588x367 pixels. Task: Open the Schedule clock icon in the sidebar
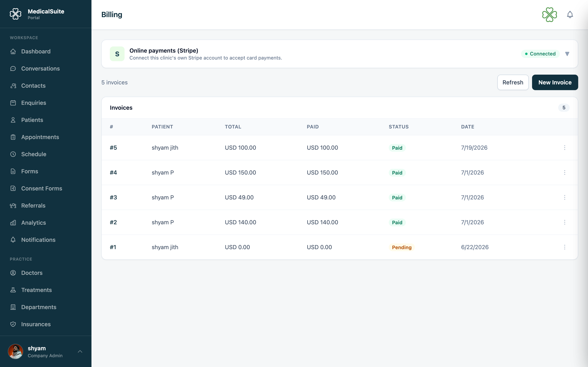coord(13,154)
